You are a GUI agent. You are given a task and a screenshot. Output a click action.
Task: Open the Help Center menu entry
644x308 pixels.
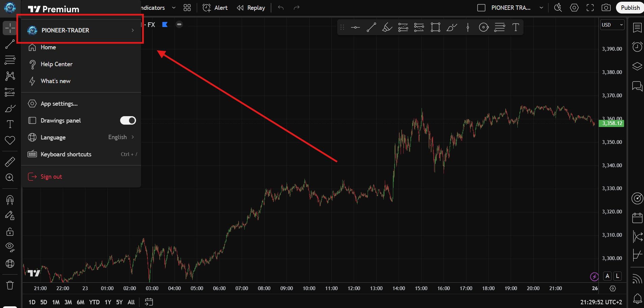pos(81,64)
